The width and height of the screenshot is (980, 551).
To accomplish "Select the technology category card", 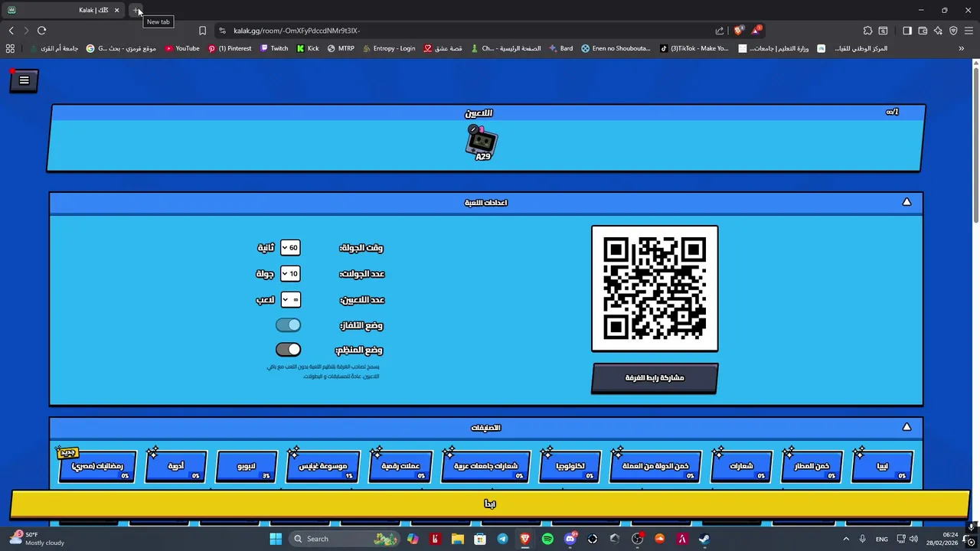I will point(570,466).
